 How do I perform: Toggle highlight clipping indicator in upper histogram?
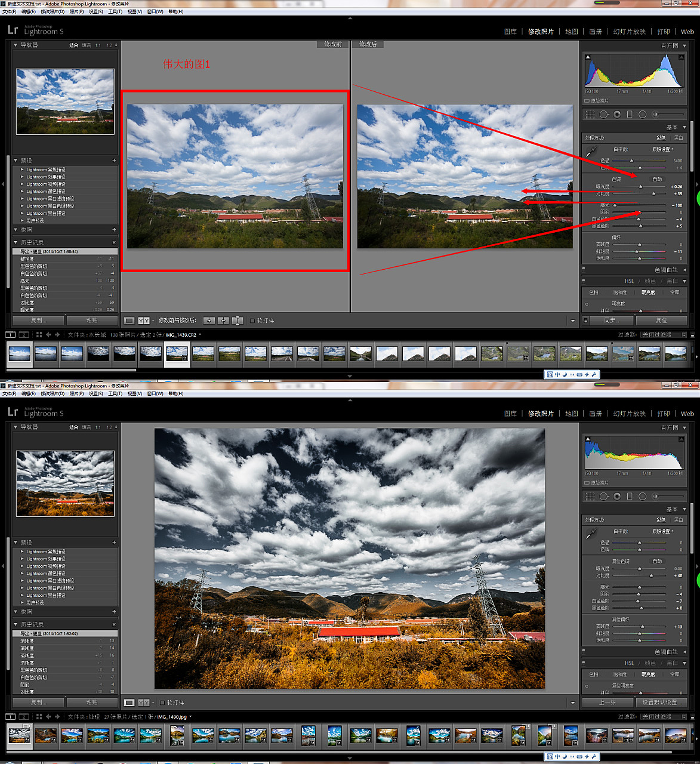pyautogui.click(x=681, y=57)
